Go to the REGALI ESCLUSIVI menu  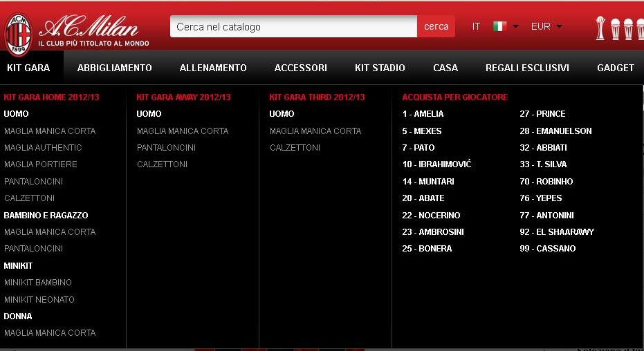point(527,68)
